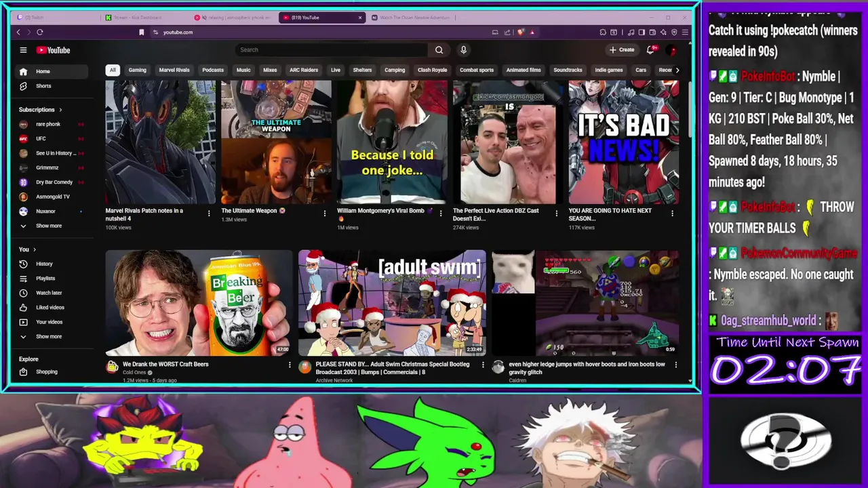Open the IT'S BAD NEWS thumbnail
868x488 pixels.
624,142
